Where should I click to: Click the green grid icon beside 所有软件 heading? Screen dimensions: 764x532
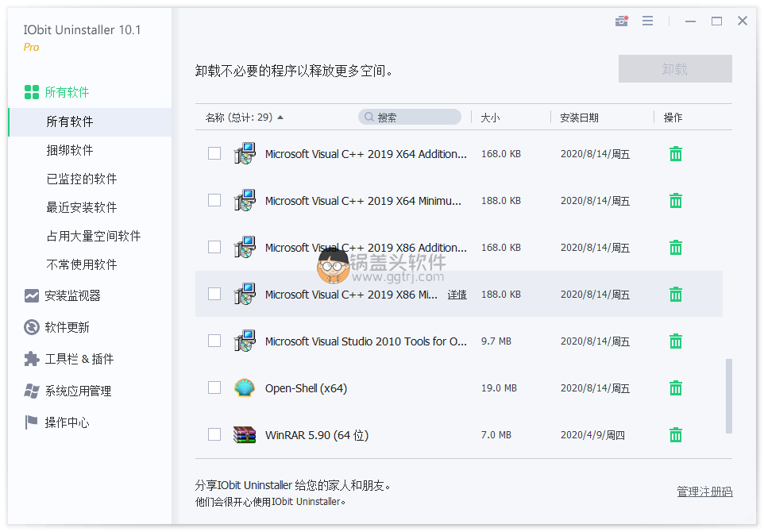tap(32, 92)
